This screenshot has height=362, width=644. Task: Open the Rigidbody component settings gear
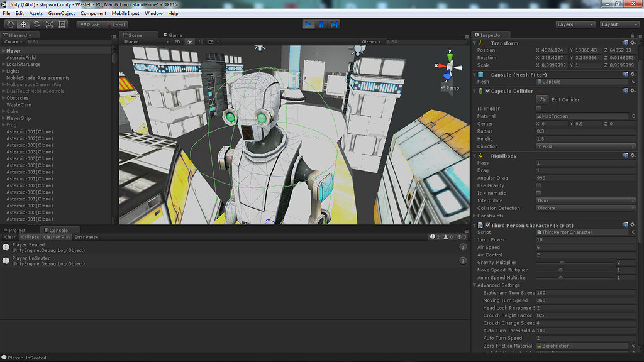[633, 155]
